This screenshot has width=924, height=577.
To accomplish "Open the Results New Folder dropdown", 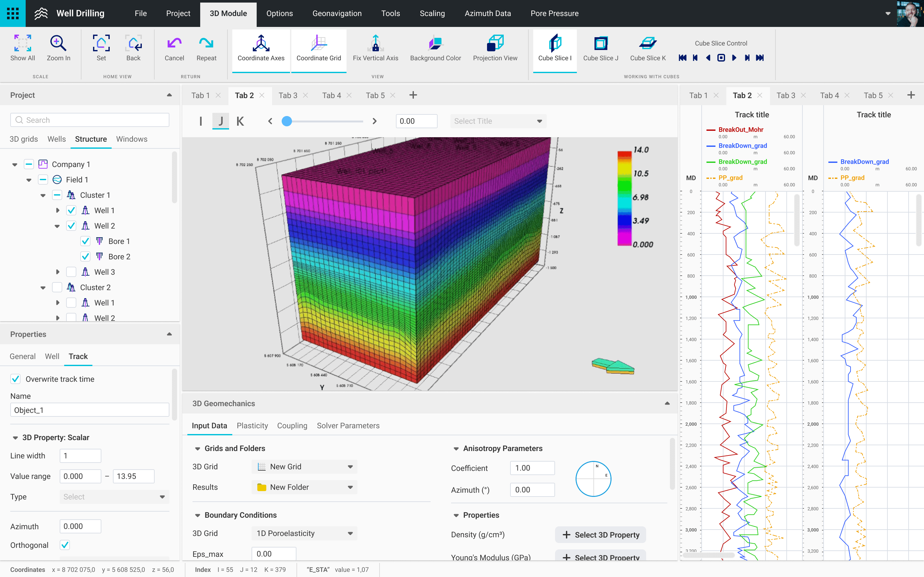I will (304, 487).
